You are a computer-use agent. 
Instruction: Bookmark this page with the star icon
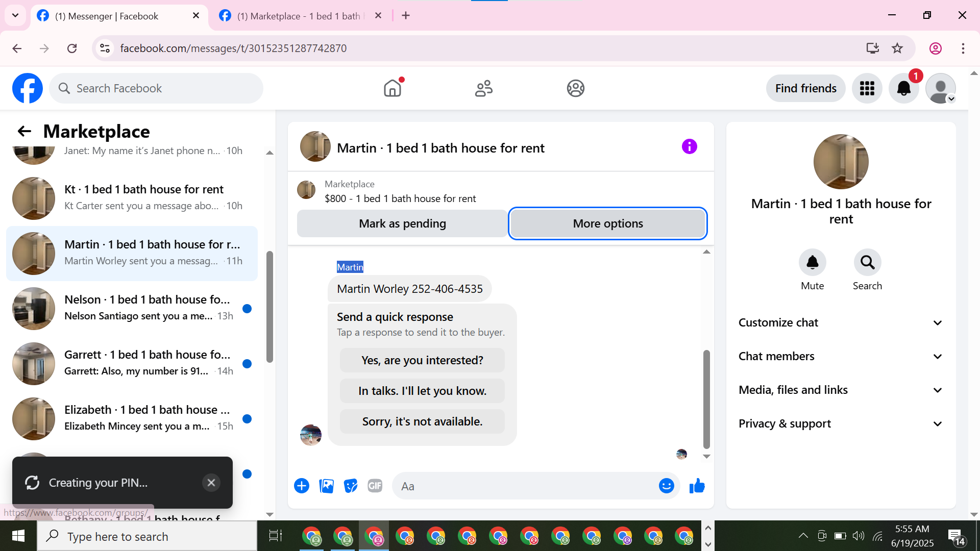(x=897, y=48)
